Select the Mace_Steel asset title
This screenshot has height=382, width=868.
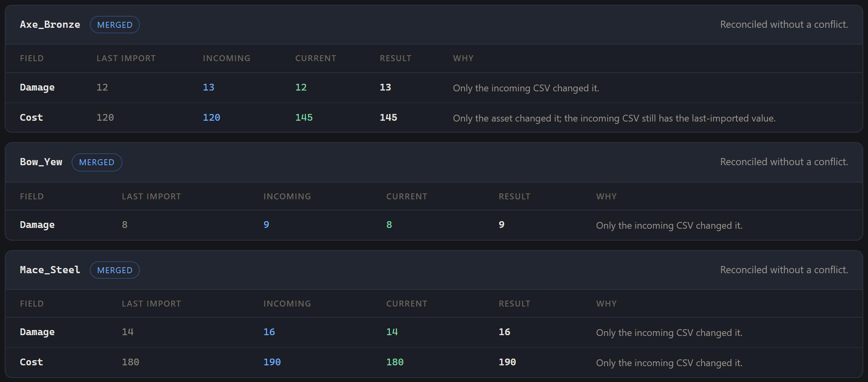coord(50,270)
